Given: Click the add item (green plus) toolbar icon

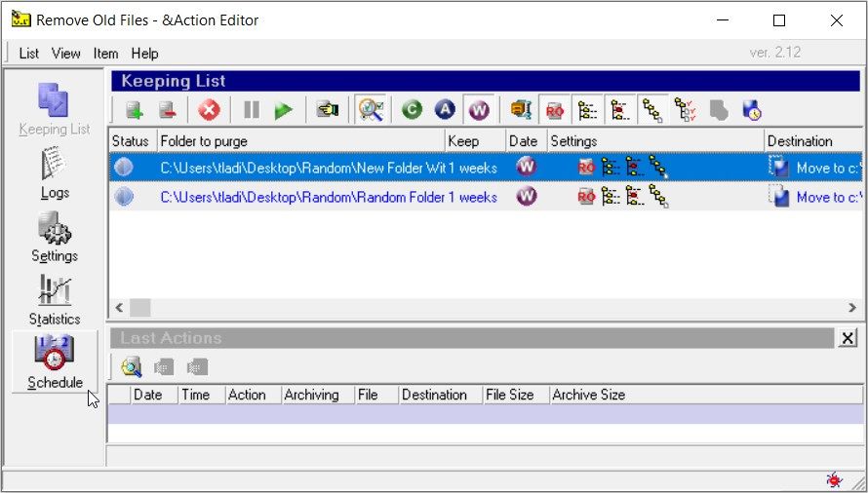Looking at the screenshot, I should [x=135, y=110].
